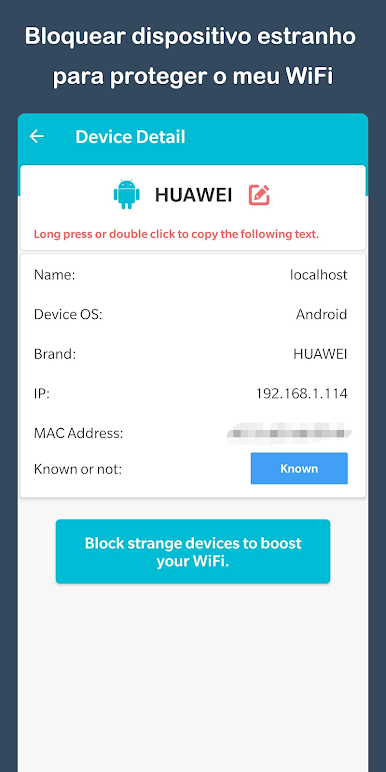This screenshot has height=772, width=386.
Task: Click the red long press copy hint text
Action: tap(176, 234)
